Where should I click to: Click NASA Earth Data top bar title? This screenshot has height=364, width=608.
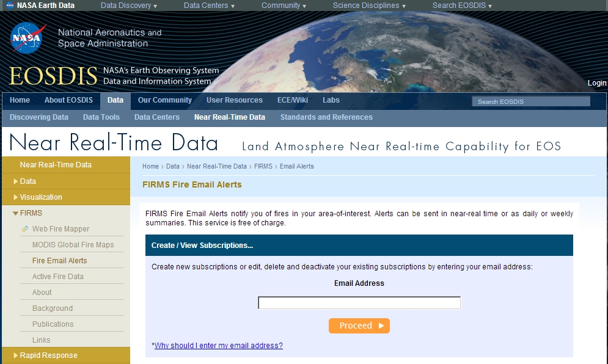pos(46,5)
